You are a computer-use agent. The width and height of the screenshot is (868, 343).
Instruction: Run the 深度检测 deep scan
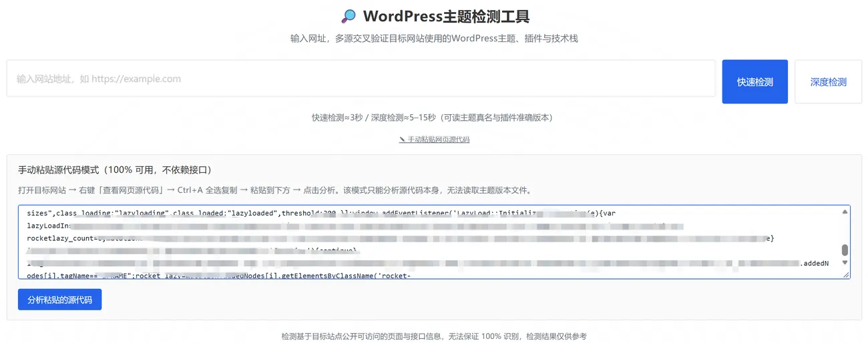click(828, 82)
